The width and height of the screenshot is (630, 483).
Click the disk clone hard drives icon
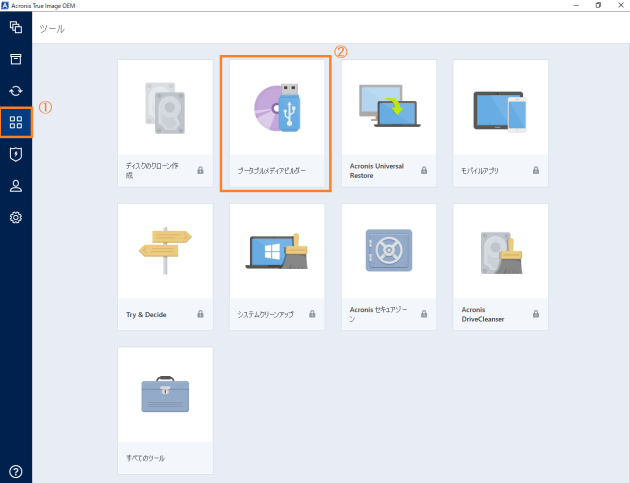click(165, 108)
